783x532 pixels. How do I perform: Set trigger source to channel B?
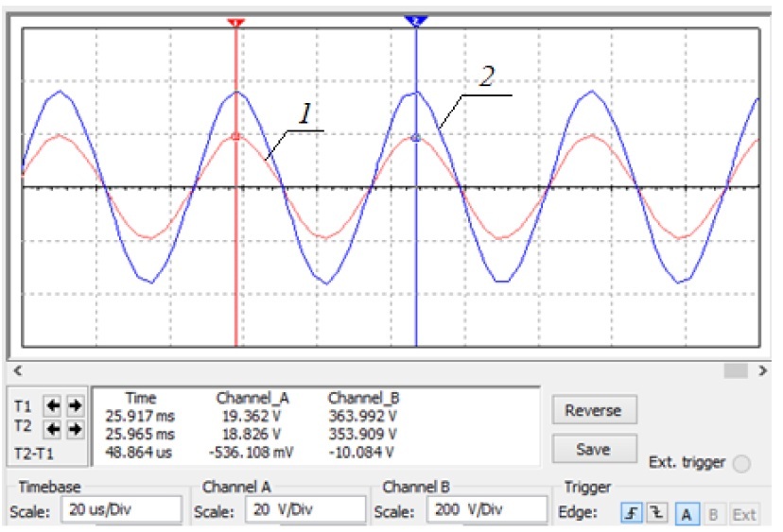(713, 513)
